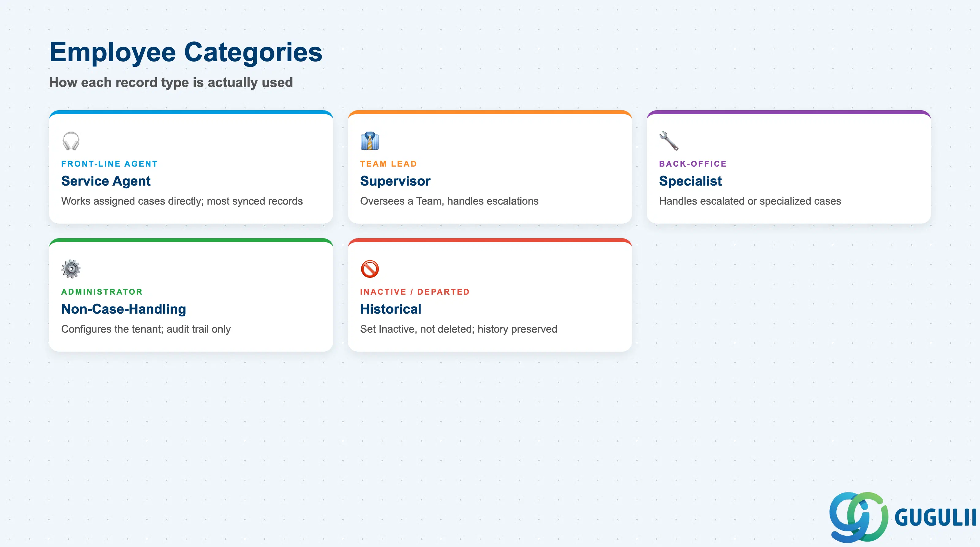This screenshot has width=980, height=547.
Task: Click the FRONT-LINE AGENT label
Action: point(110,164)
